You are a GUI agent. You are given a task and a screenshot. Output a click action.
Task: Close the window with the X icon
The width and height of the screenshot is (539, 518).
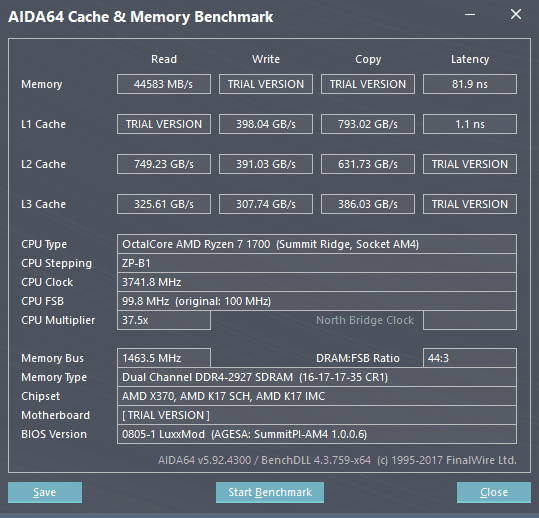click(516, 14)
